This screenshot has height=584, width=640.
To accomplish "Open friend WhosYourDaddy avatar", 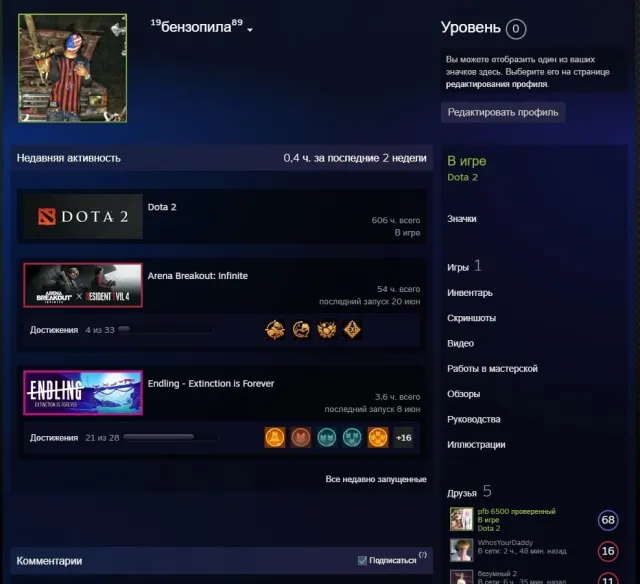I will coord(461,550).
